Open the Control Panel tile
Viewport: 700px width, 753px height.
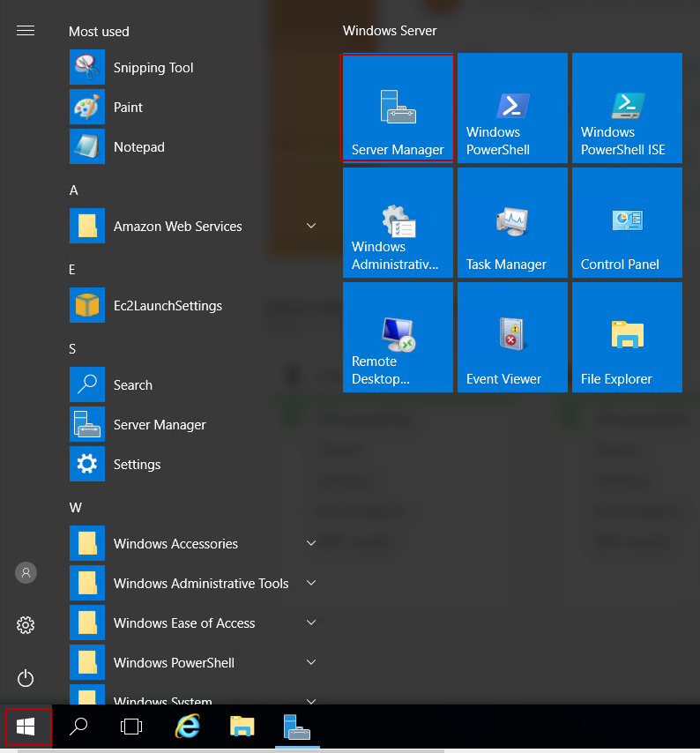point(627,222)
